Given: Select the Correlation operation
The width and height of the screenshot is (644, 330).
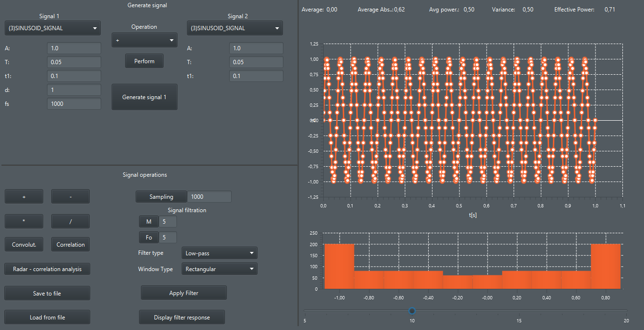Looking at the screenshot, I should click(x=70, y=244).
